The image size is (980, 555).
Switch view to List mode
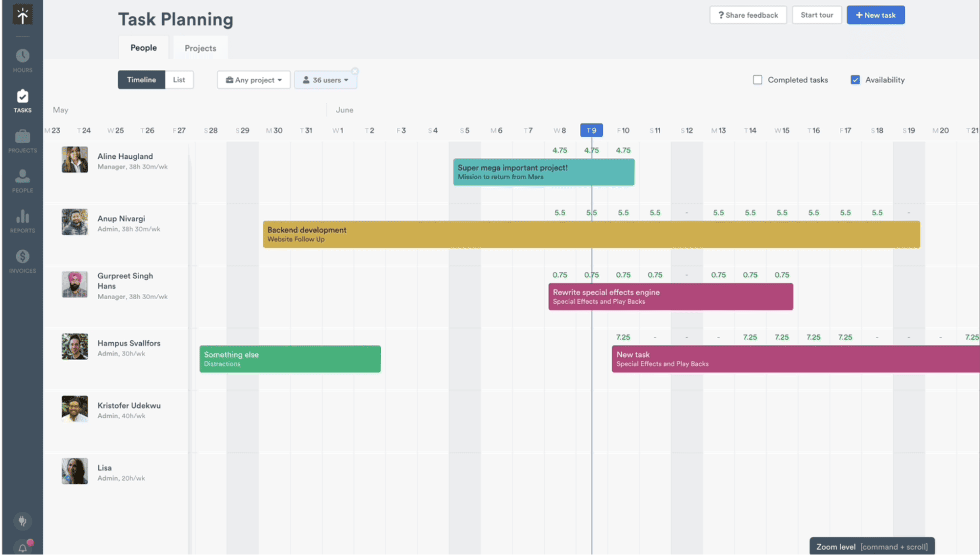click(179, 79)
